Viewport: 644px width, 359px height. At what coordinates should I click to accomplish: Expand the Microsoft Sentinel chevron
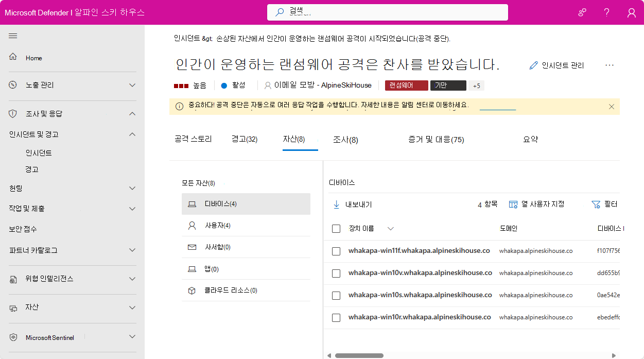pyautogui.click(x=132, y=337)
